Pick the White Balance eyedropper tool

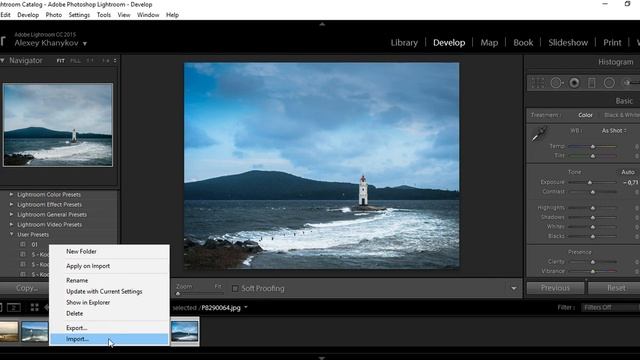click(539, 134)
